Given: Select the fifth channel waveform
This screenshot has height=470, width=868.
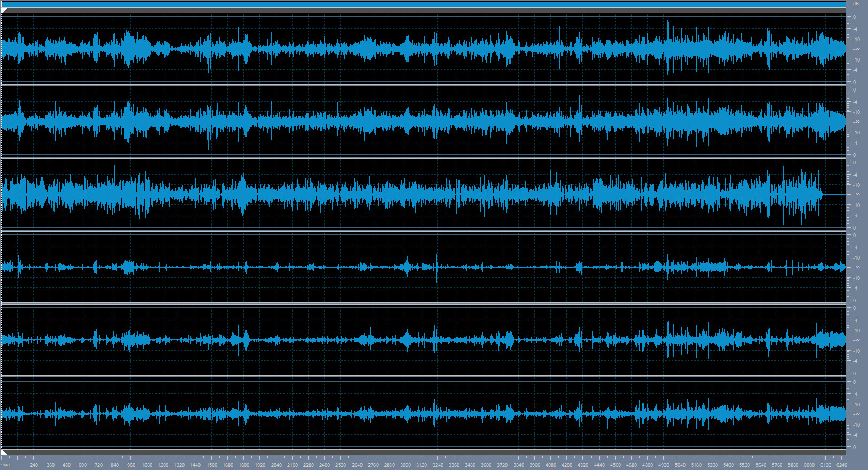Looking at the screenshot, I should coord(424,340).
